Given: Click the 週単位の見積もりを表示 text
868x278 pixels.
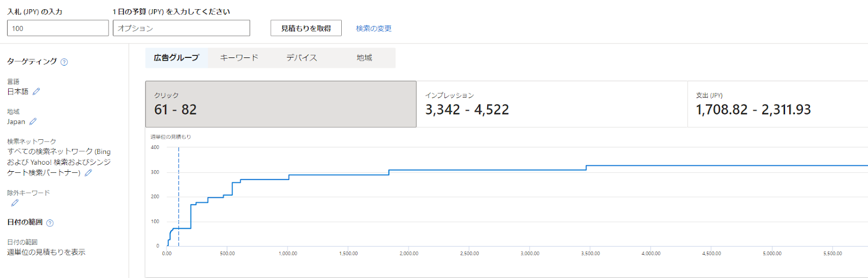Looking at the screenshot, I should click(x=46, y=252).
